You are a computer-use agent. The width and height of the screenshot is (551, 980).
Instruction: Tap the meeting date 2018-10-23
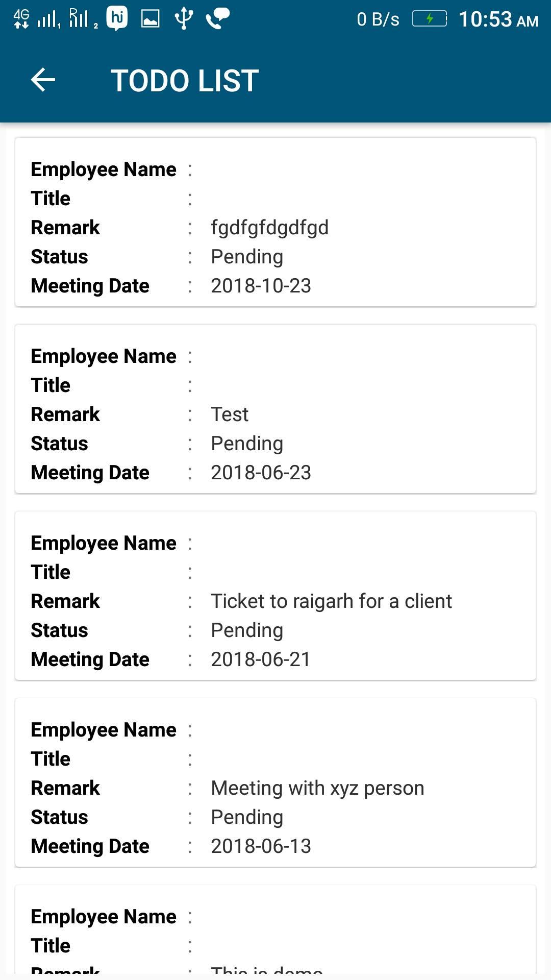click(261, 286)
